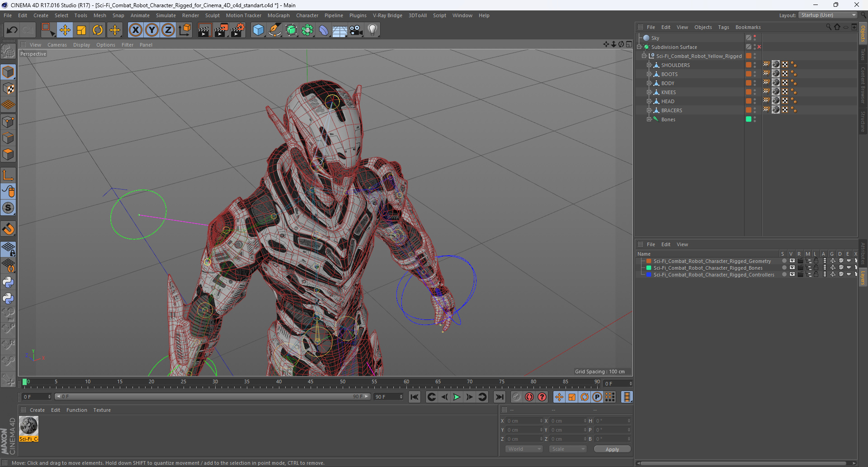Switch to Texture mode checkerboard icon

[8, 89]
